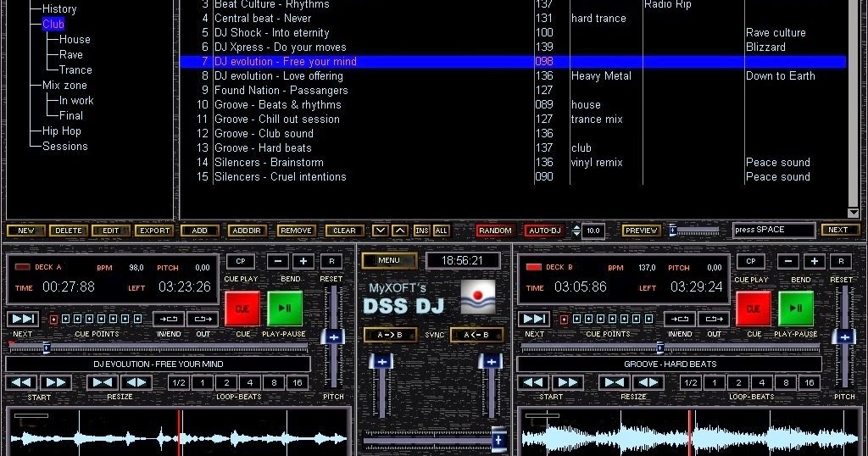868x456 pixels.
Task: Set Deck B loop OUT point
Action: pyautogui.click(x=714, y=319)
